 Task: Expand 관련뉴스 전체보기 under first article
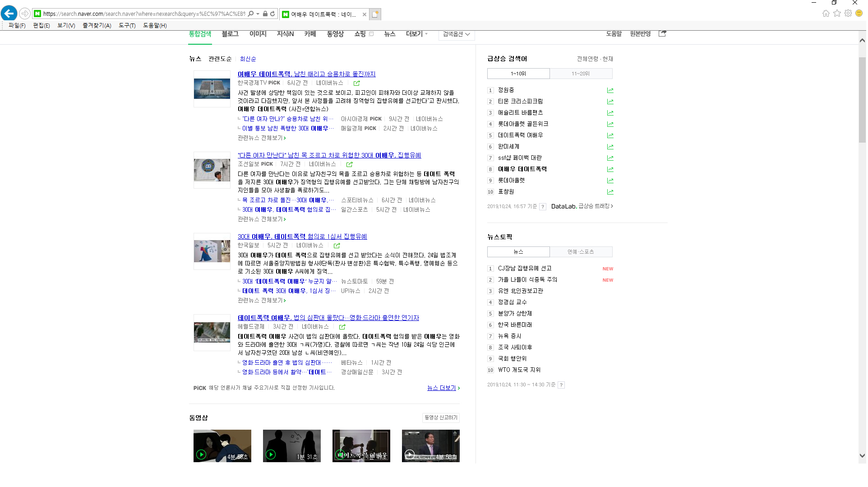[262, 138]
